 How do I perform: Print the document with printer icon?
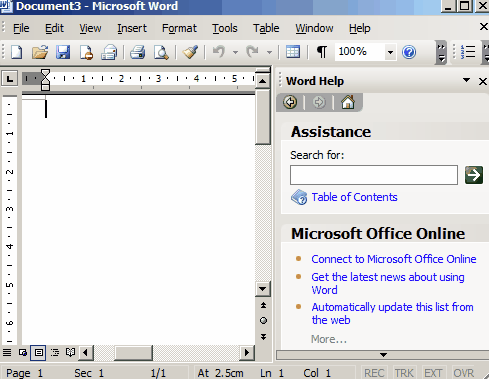pos(138,52)
